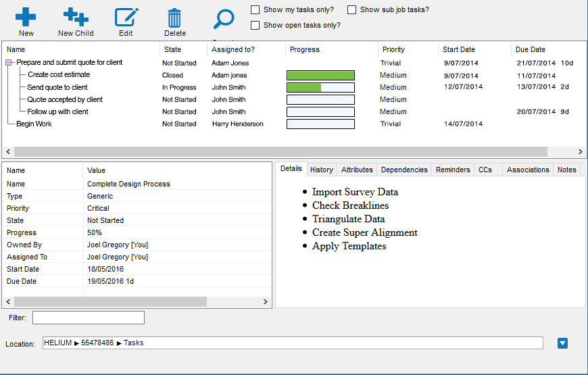This screenshot has width=588, height=375.
Task: Click the New task plus icon
Action: click(x=26, y=18)
